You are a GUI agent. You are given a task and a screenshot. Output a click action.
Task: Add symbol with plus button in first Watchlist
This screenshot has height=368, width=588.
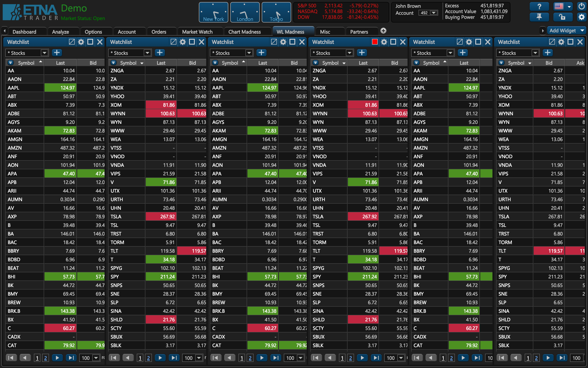click(x=57, y=53)
